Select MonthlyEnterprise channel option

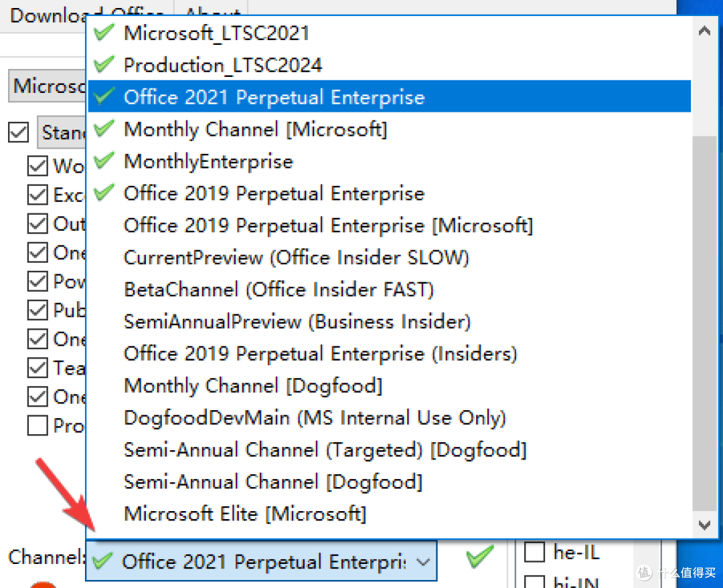389,161
